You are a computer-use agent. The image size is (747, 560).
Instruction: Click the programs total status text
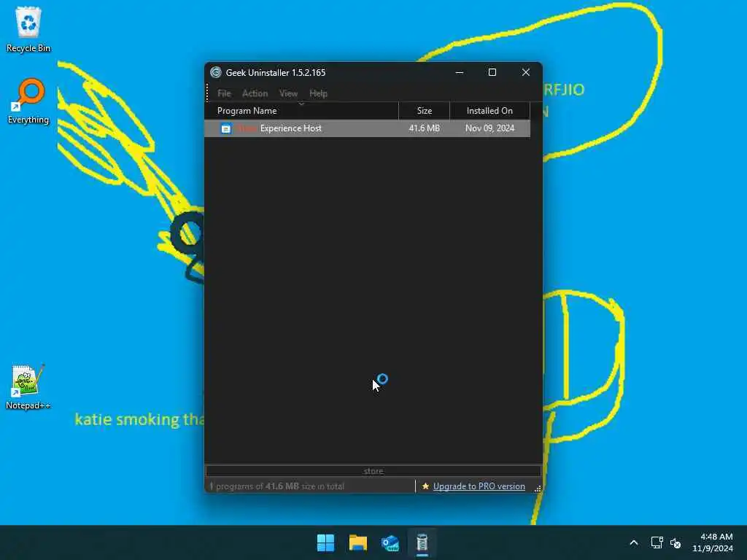tap(276, 486)
